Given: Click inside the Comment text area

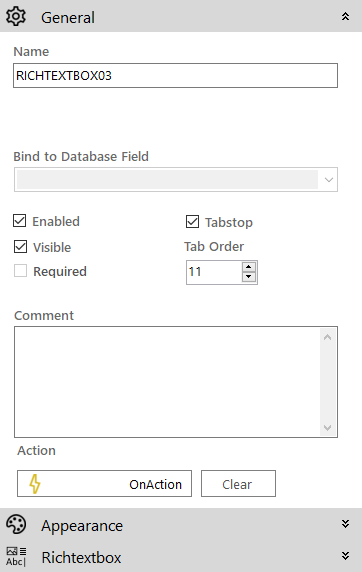Looking at the screenshot, I should click(x=167, y=382).
